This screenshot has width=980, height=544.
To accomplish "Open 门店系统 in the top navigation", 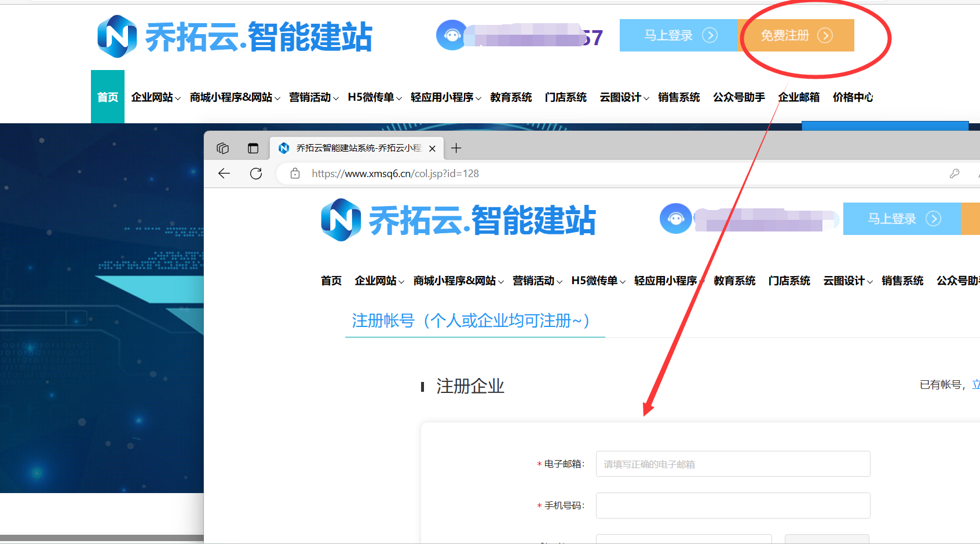I will point(566,97).
